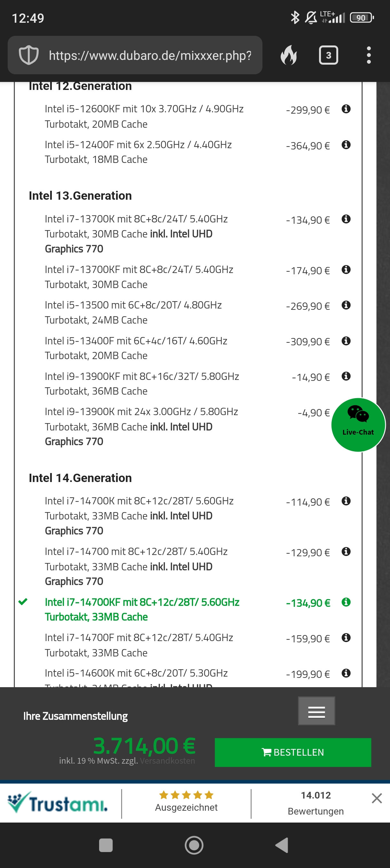
Task: Tap the Intel 13.Generation heading
Action: 80,196
